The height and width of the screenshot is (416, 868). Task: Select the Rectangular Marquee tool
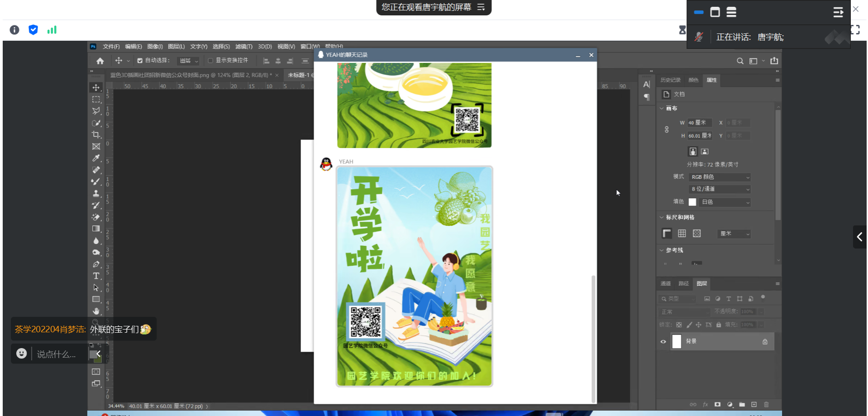click(x=96, y=99)
